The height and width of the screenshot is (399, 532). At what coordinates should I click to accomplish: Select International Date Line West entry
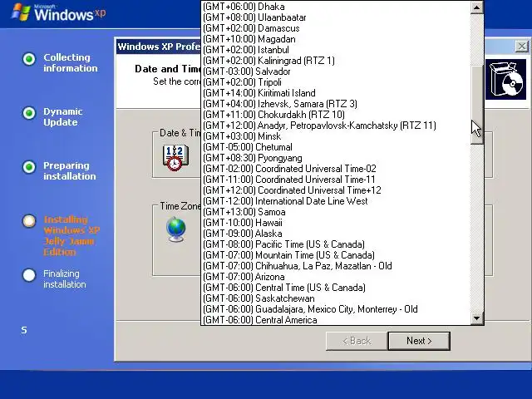pos(336,201)
